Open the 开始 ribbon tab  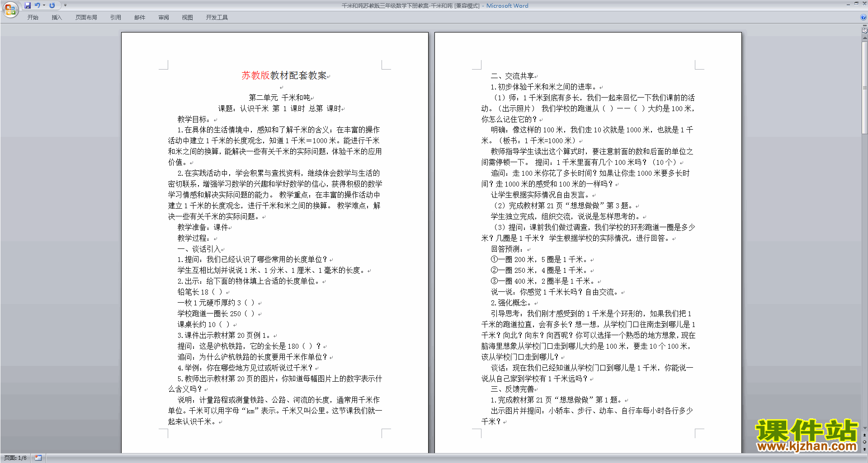(33, 17)
